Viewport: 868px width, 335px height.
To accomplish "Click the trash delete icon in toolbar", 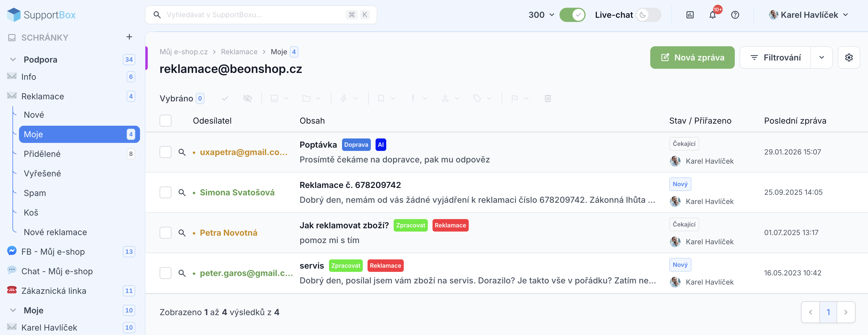I will (548, 98).
